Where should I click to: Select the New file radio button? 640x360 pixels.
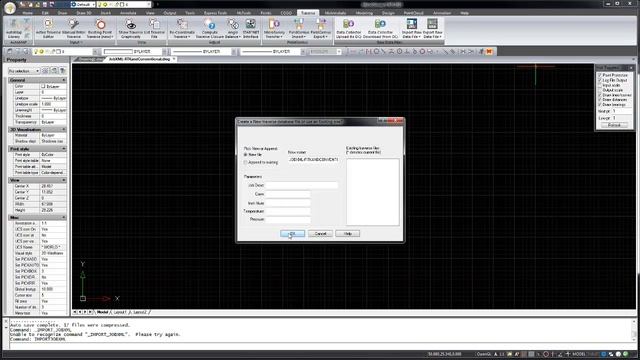pos(245,155)
